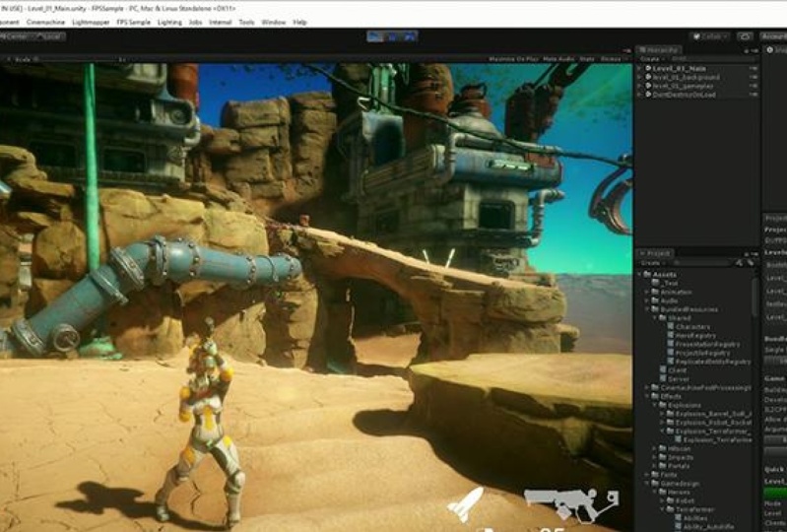The width and height of the screenshot is (787, 532).
Task: Click the Characters asset icon under Shared
Action: tap(671, 327)
